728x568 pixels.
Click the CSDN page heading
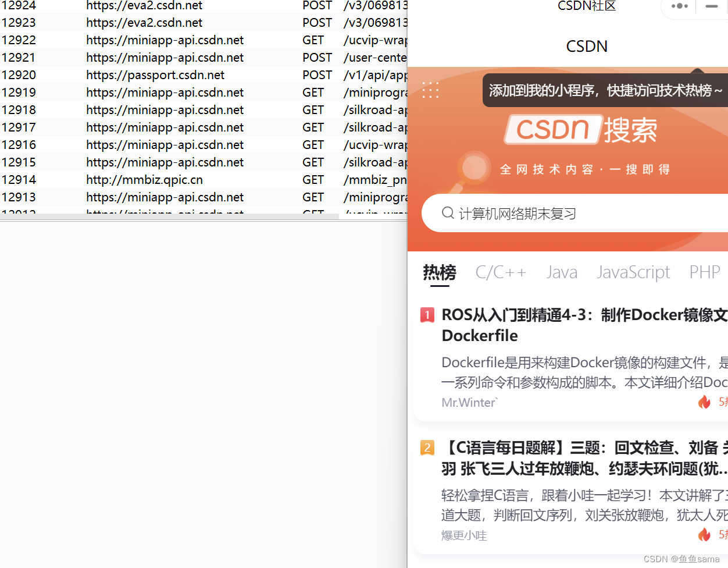click(x=587, y=46)
